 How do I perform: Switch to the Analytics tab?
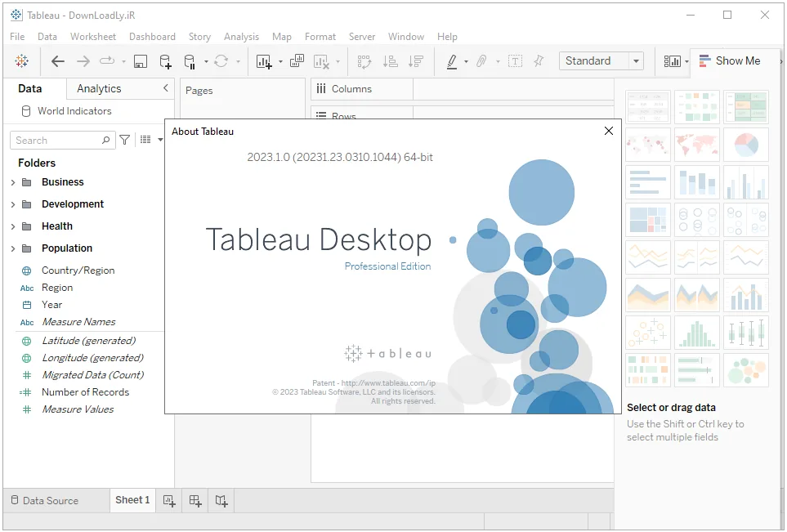(99, 89)
